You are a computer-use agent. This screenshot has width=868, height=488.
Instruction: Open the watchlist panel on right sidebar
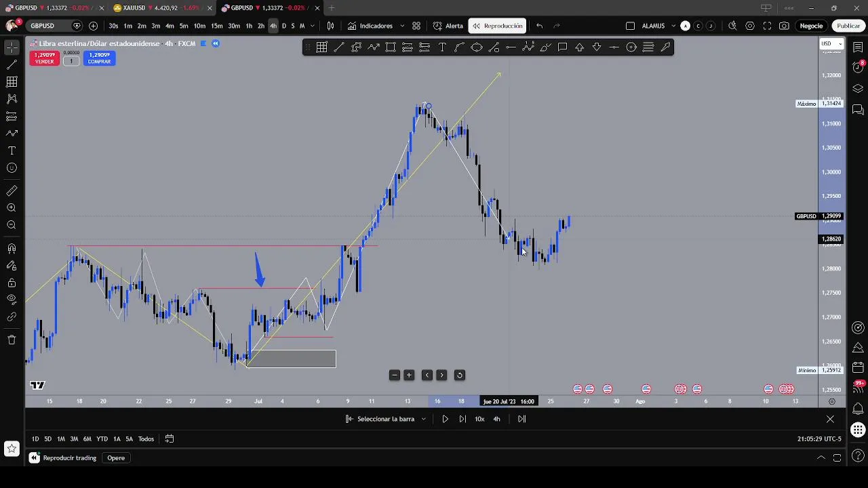click(x=858, y=47)
